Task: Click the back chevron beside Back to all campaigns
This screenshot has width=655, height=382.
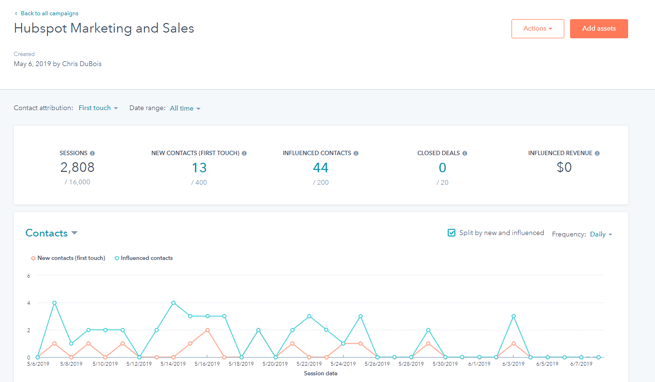Action: [16, 13]
